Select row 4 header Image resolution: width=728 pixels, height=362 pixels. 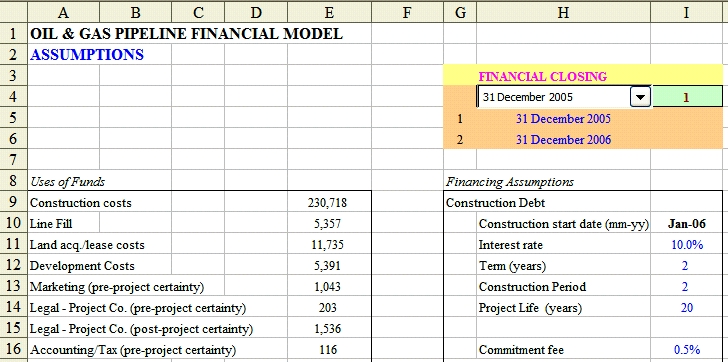13,97
